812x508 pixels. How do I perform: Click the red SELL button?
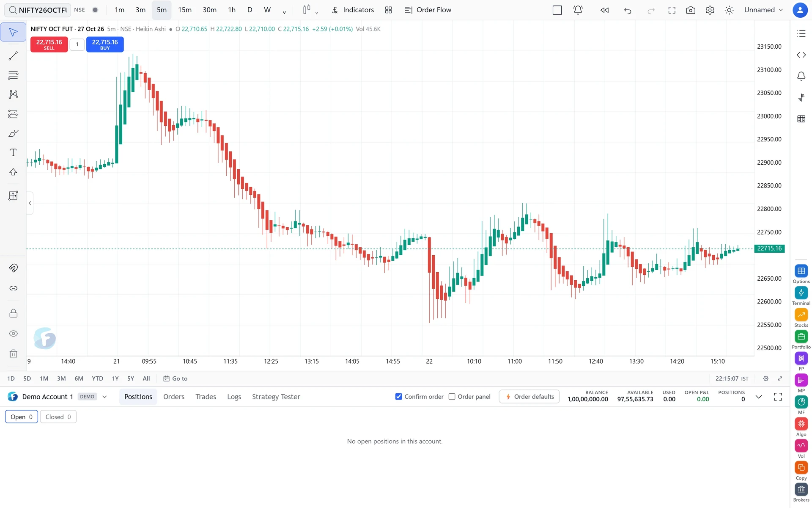click(49, 44)
